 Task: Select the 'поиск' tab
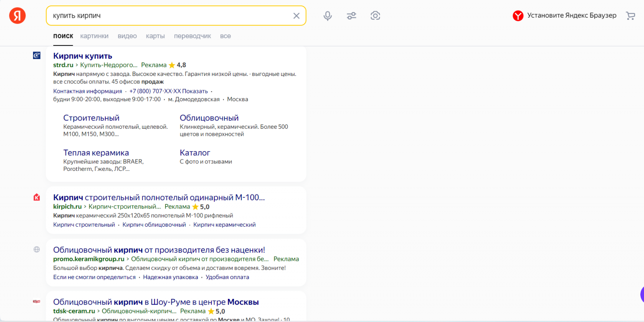63,36
